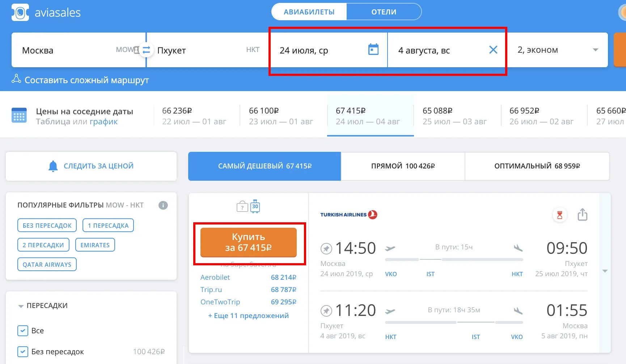Click VKO airport code on outbound flight

(391, 274)
